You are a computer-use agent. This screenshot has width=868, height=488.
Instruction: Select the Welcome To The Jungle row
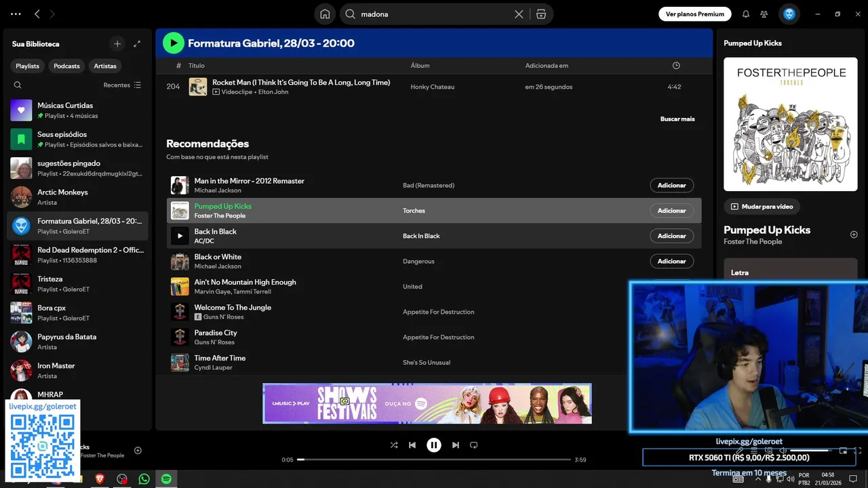pyautogui.click(x=434, y=312)
